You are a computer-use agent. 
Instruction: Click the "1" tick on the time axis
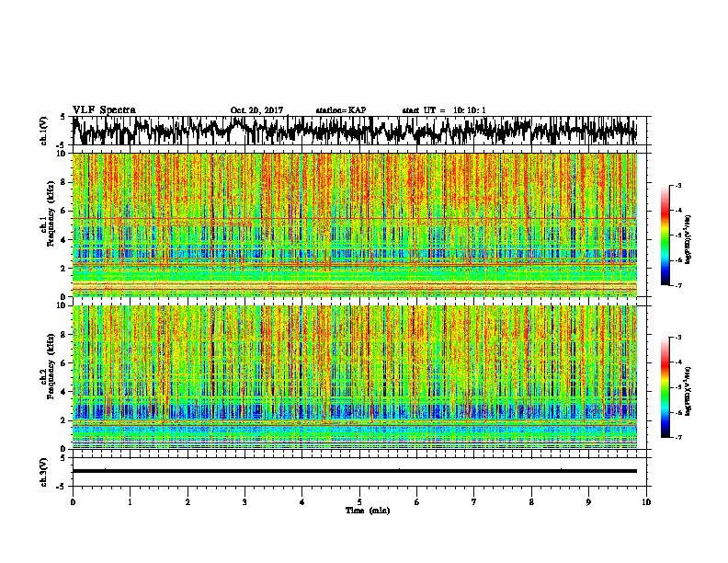(x=131, y=502)
